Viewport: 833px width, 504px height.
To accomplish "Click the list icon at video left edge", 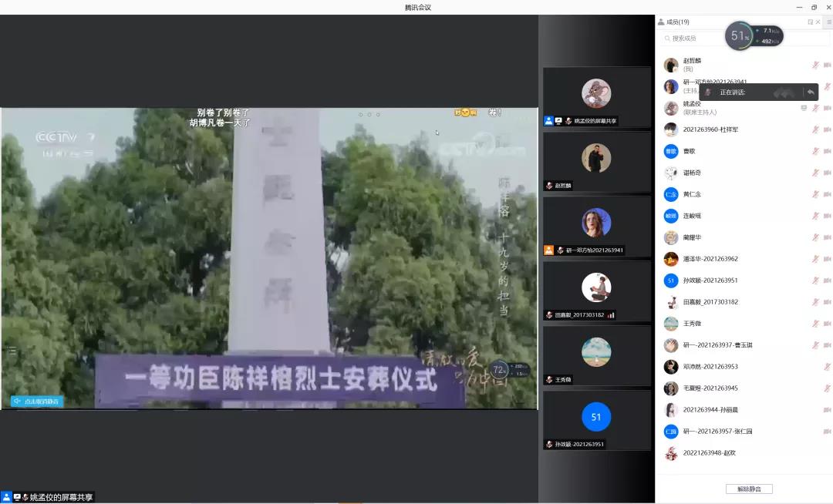I will (x=12, y=351).
